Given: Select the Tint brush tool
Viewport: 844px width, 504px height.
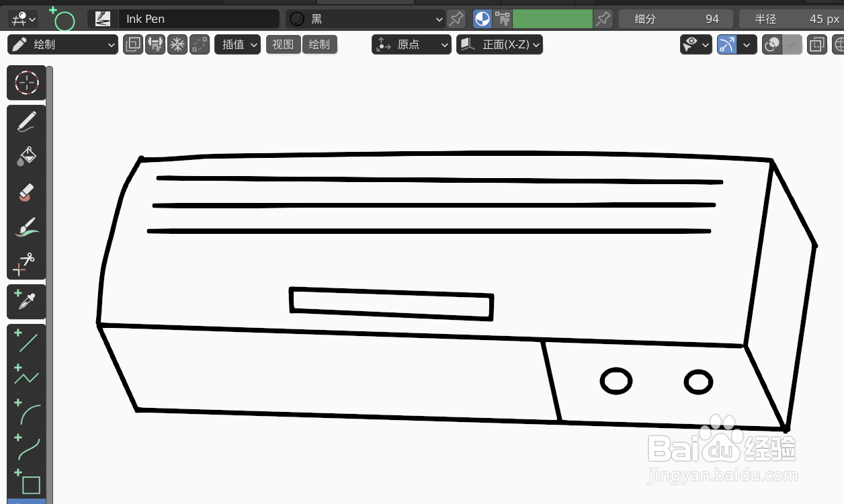Looking at the screenshot, I should pos(27,226).
